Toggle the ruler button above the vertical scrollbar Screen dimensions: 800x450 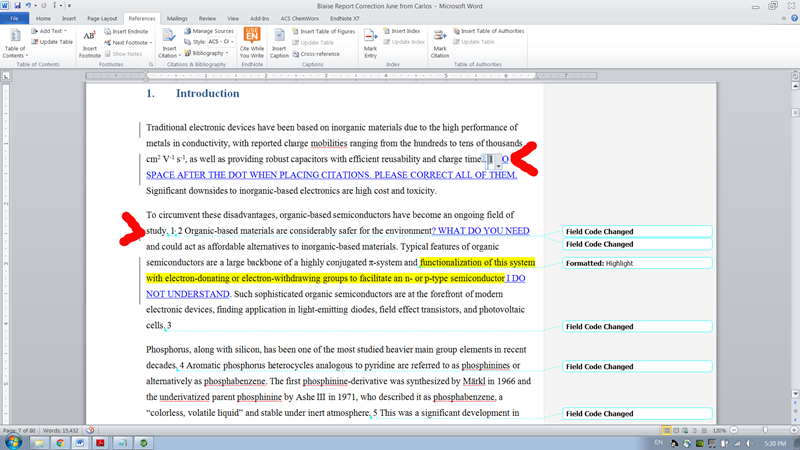(x=795, y=76)
